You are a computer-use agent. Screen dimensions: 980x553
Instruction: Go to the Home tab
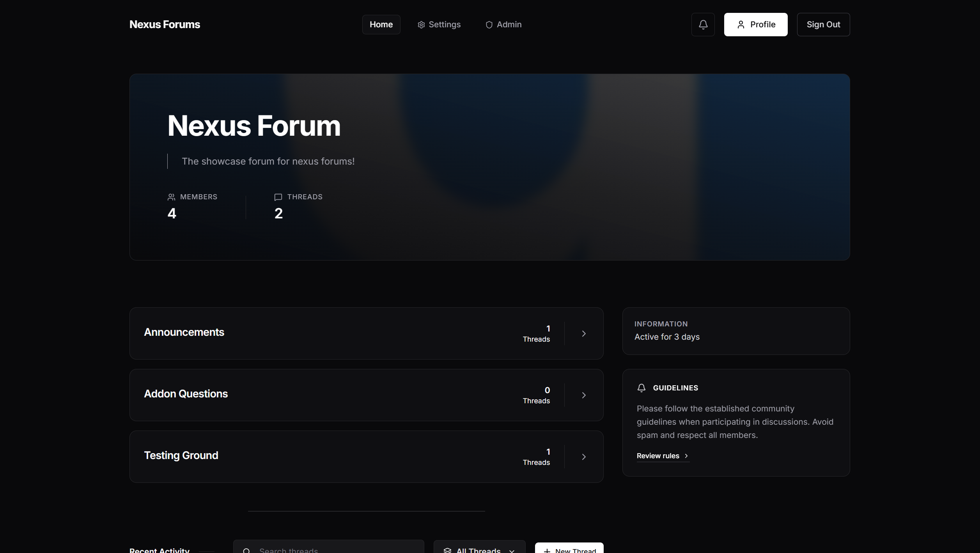pyautogui.click(x=381, y=25)
